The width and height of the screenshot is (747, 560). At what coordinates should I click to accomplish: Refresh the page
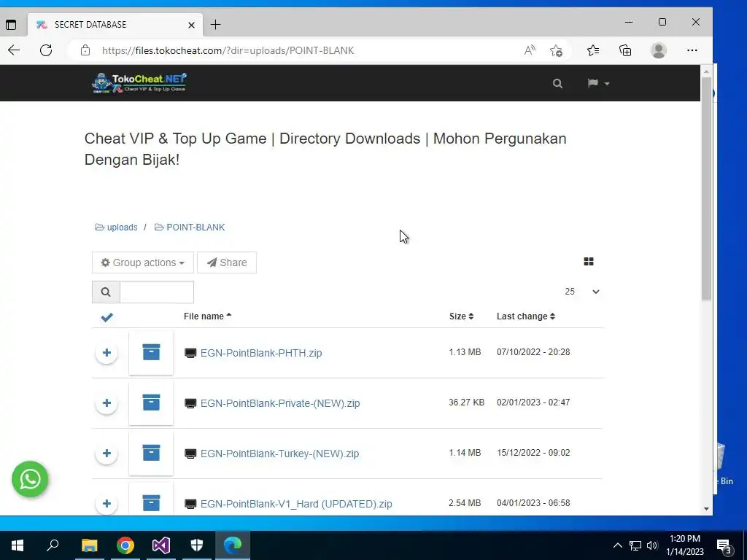tap(46, 50)
